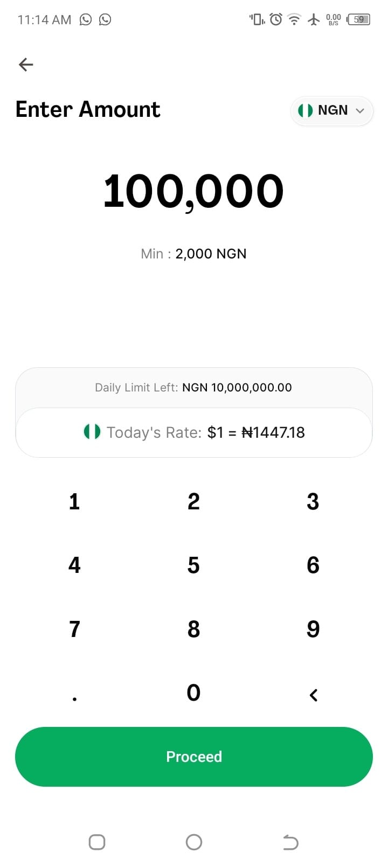Tap the 100,000 amount field
388x868 pixels.
click(x=193, y=192)
